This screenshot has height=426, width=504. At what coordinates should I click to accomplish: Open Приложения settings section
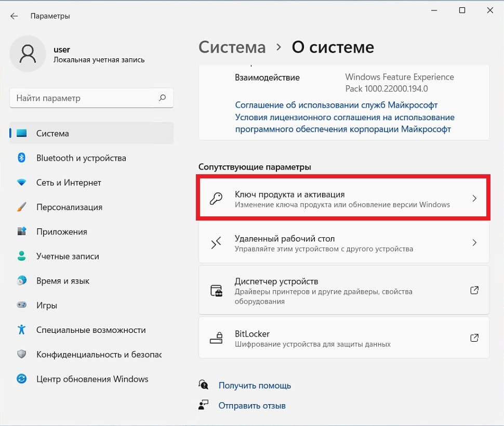click(91, 231)
